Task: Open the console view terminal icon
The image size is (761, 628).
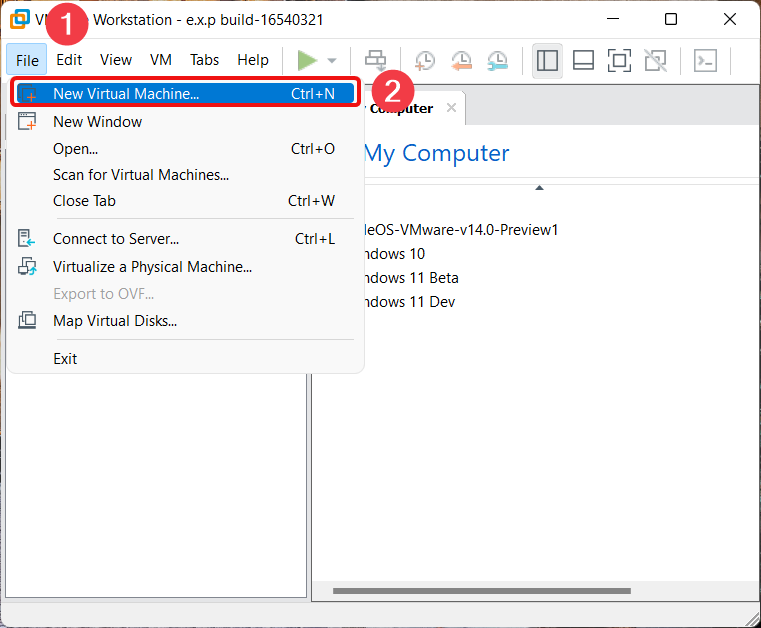Action: 705,61
